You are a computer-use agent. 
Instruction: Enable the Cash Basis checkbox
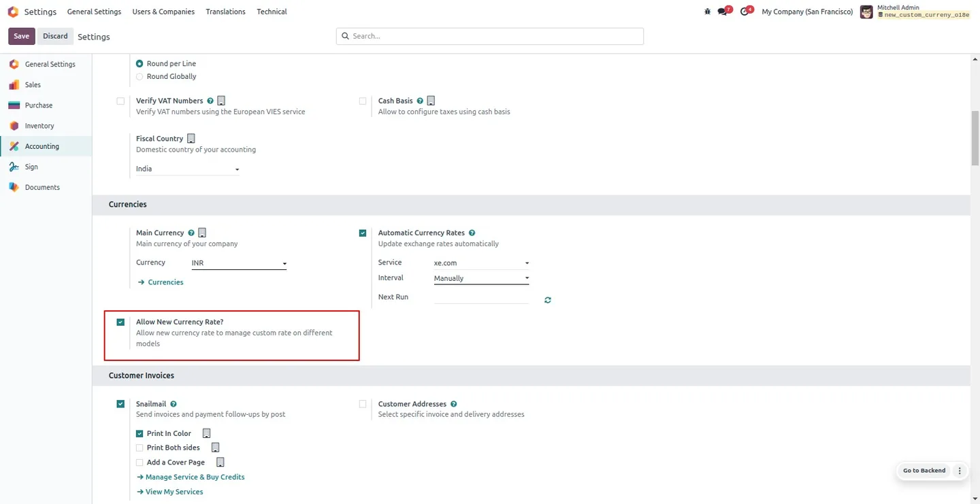[x=363, y=101]
